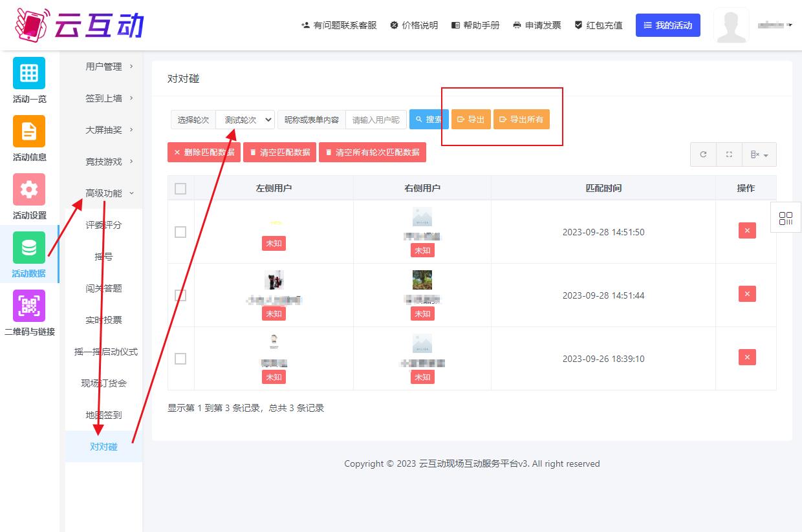Screen dimensions: 802x532
Task: Open the 活动一览 grid icon
Action: (29, 73)
